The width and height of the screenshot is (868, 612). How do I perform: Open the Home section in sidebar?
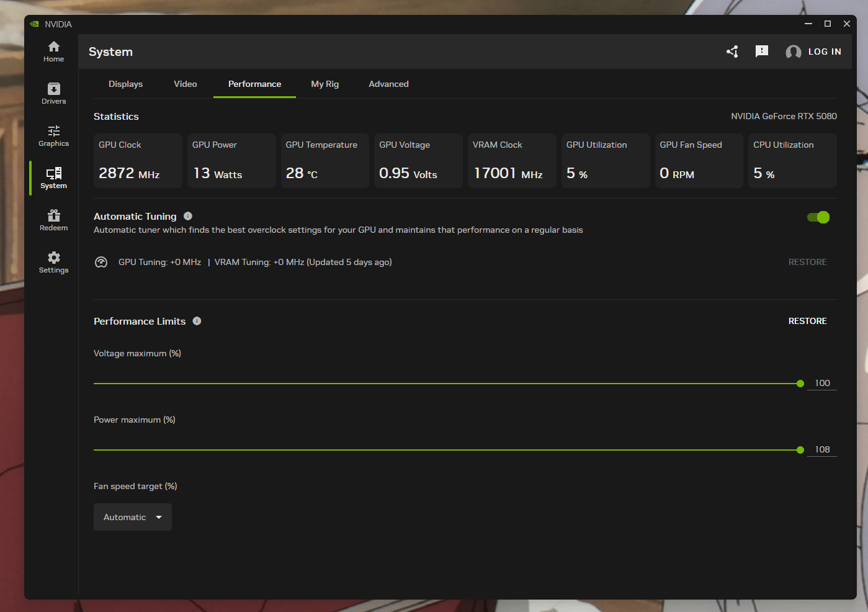[53, 52]
